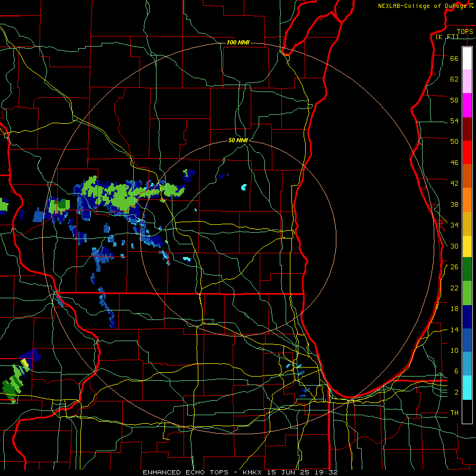Viewport: 476px width, 476px height.
Task: Click the "50 NMI" range ring label
Action: [x=239, y=140]
